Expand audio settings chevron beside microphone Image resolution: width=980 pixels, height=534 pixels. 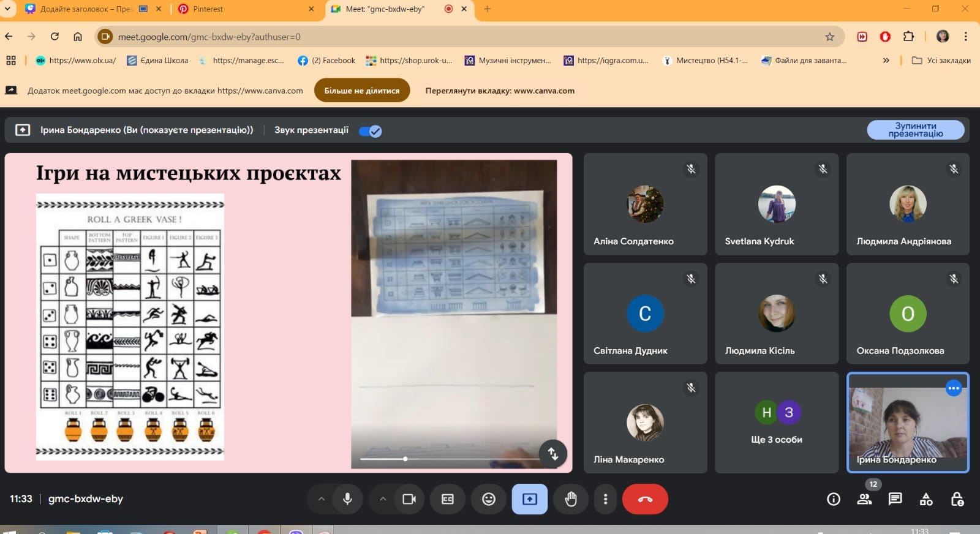pos(321,499)
